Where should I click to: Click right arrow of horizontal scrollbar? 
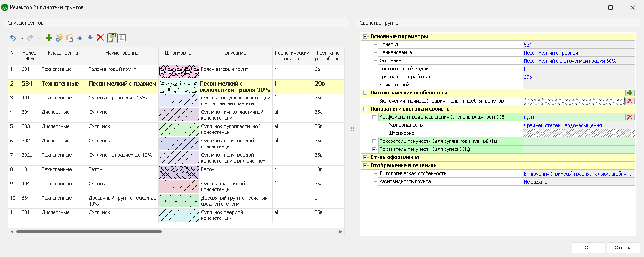click(341, 231)
